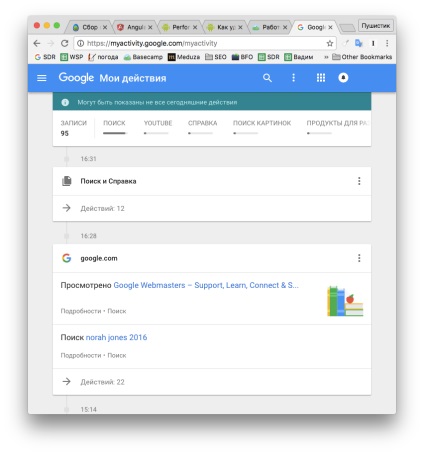Open the WSP bookmark
Image resolution: width=424 pixels, height=454 pixels.
pyautogui.click(x=72, y=57)
